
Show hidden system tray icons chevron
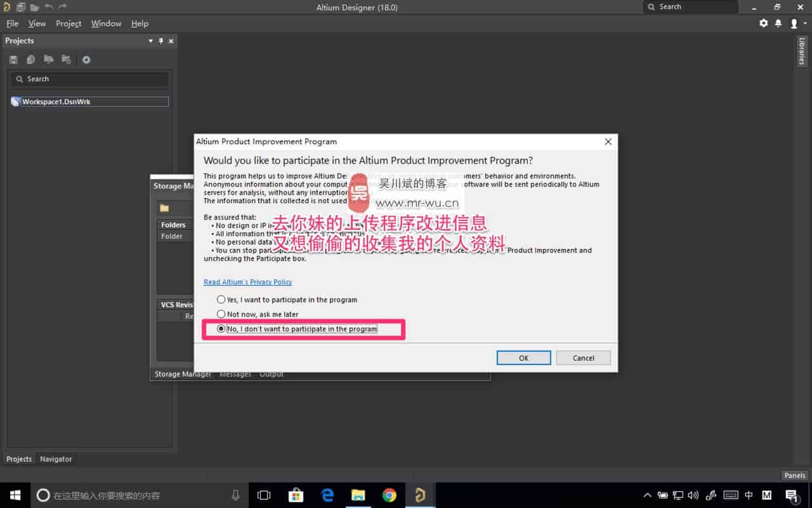[x=647, y=495]
